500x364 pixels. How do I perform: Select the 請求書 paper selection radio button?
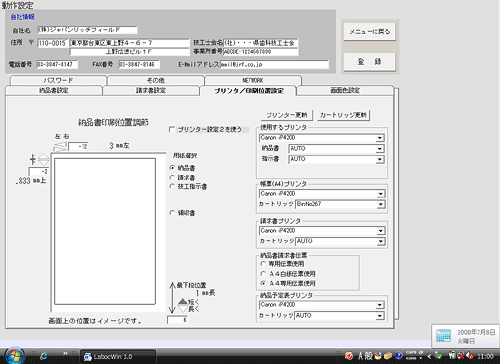[x=172, y=177]
